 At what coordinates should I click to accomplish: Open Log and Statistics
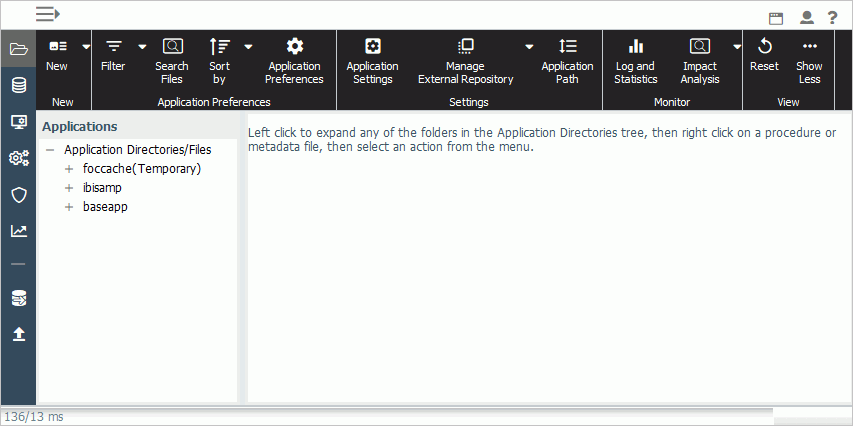click(x=635, y=61)
